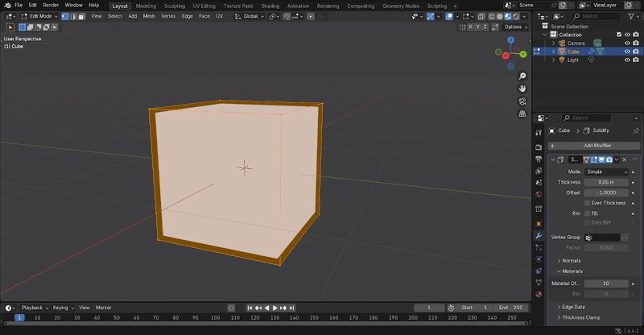Open the Modifiers wrench properties tab

pos(539,235)
